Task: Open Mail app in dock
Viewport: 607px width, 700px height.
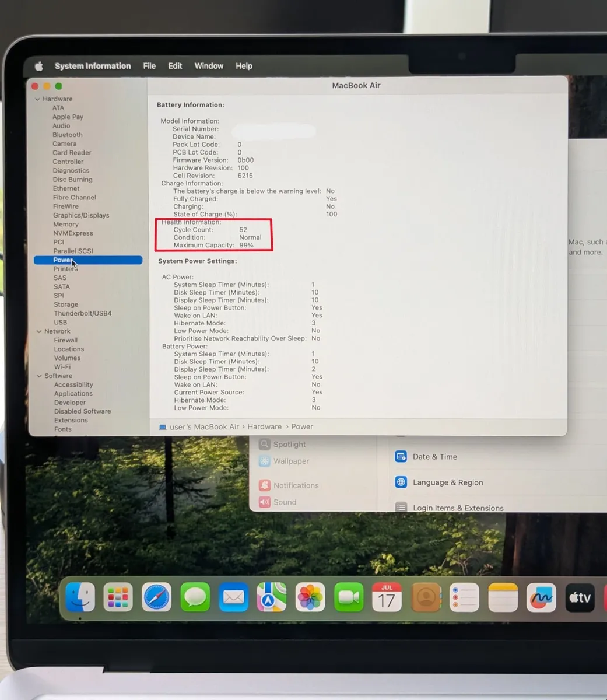Action: pos(233,597)
